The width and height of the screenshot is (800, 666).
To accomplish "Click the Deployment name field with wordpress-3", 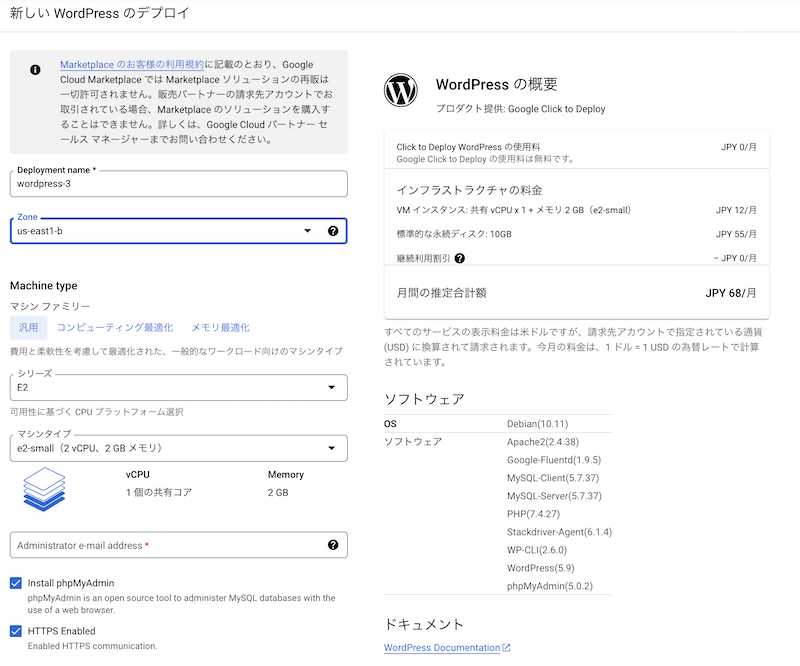I will (179, 184).
